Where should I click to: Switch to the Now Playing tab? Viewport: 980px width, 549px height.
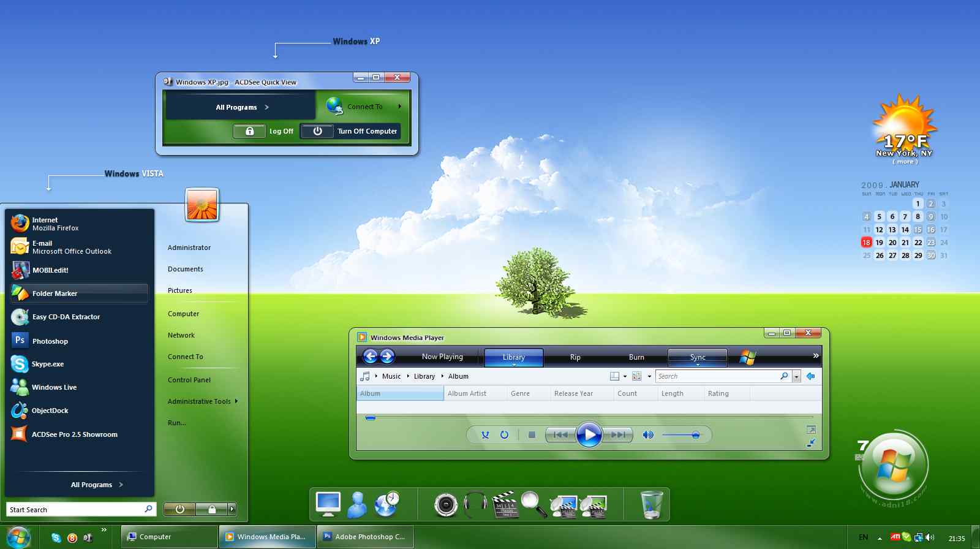pyautogui.click(x=442, y=357)
